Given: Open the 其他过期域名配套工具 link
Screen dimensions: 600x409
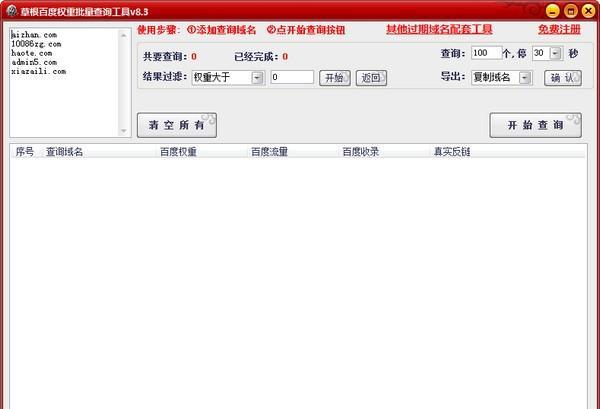Looking at the screenshot, I should point(439,29).
